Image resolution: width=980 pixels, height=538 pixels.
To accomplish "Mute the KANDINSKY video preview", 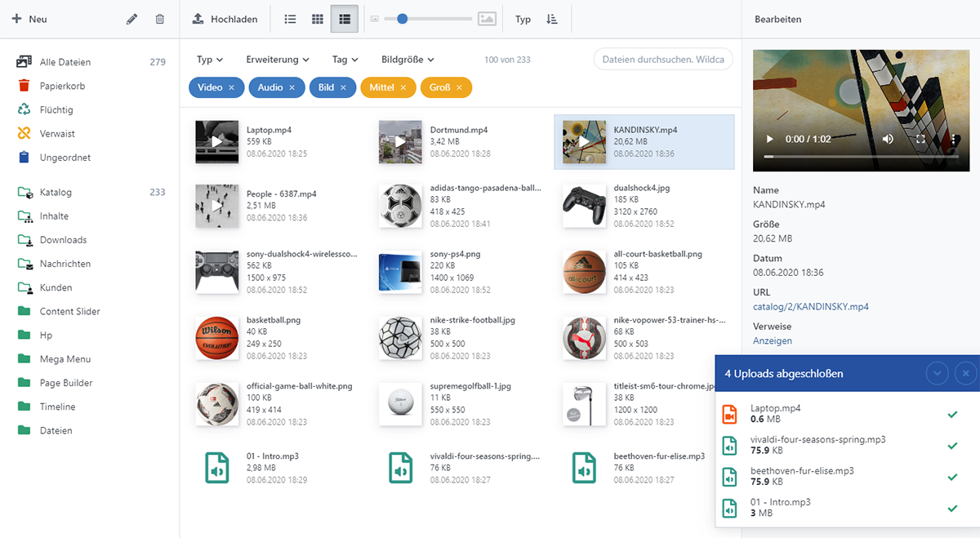I will coord(888,139).
